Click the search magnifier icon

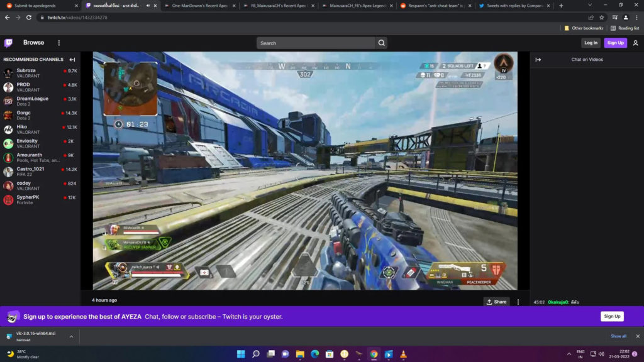(x=381, y=43)
